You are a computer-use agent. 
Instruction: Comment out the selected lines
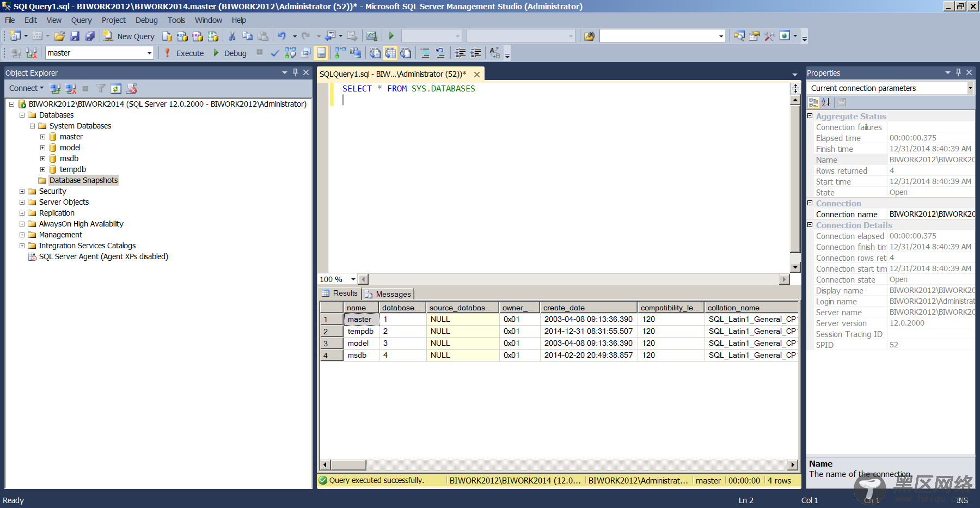pyautogui.click(x=425, y=53)
